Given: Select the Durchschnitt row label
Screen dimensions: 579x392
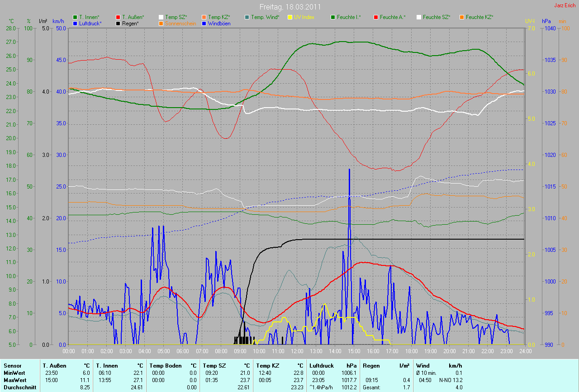Looking at the screenshot, I should tap(18, 387).
